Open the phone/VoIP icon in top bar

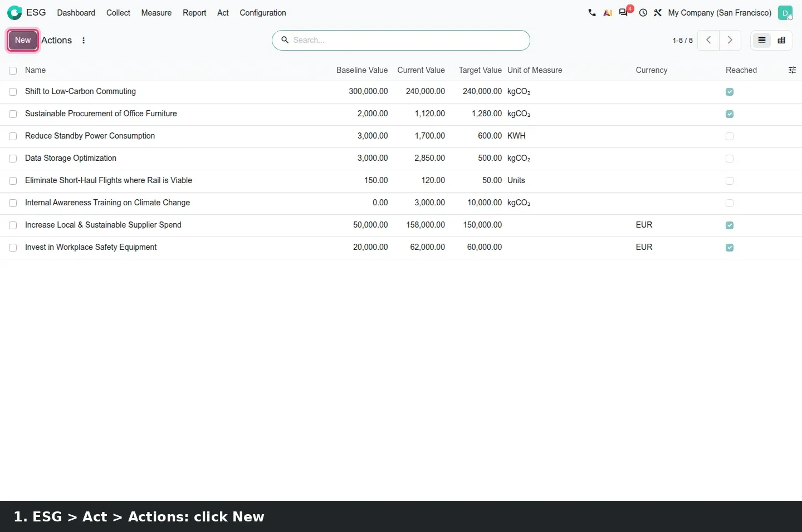click(x=592, y=13)
